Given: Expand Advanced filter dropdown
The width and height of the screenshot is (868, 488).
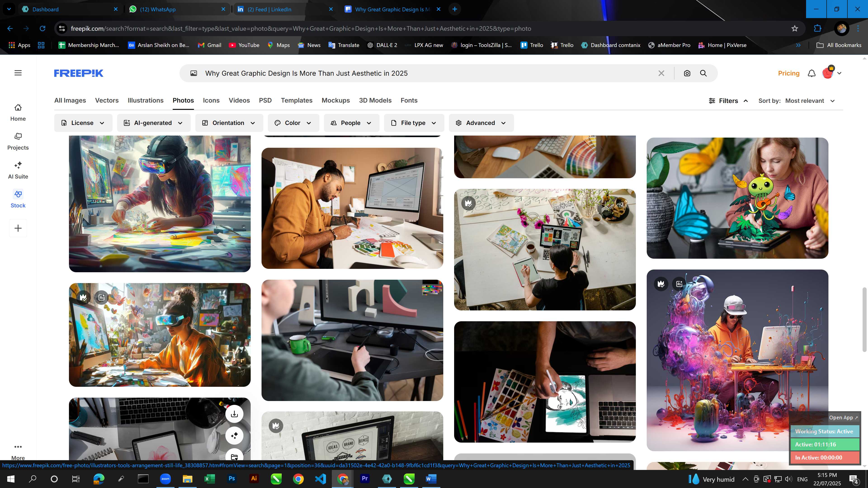Looking at the screenshot, I should (x=481, y=123).
